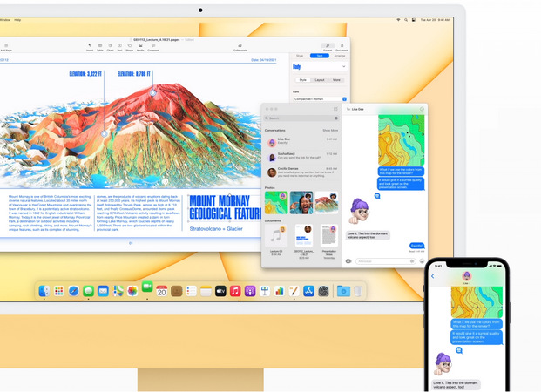Select the Style segment under Body

pos(303,80)
